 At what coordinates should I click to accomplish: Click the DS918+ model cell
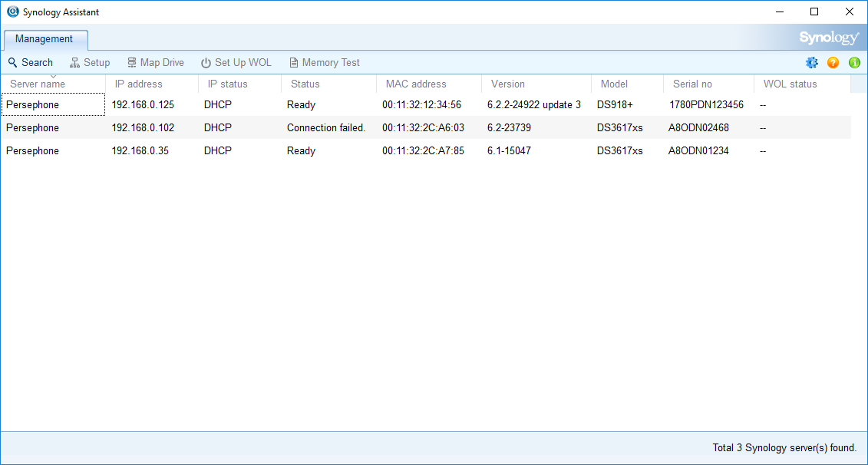(615, 104)
